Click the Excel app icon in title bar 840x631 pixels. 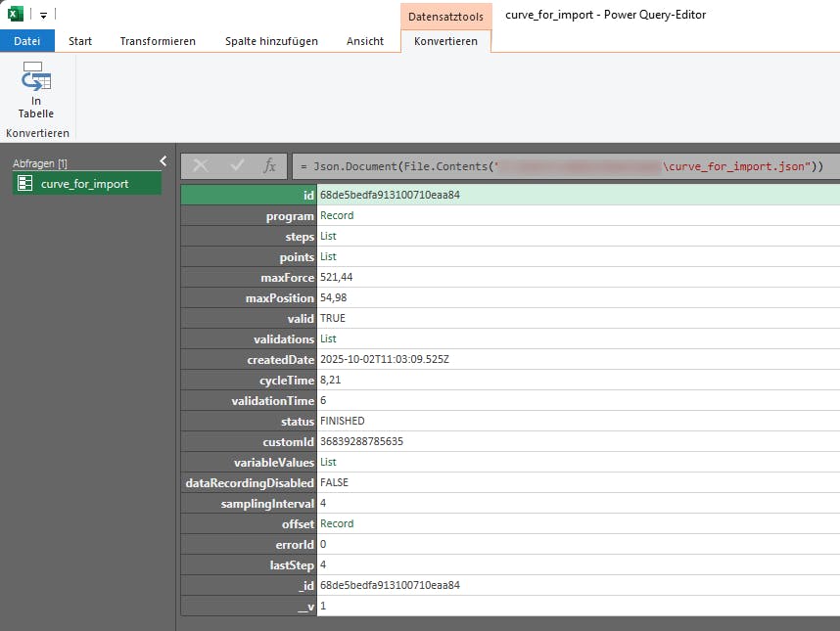pyautogui.click(x=17, y=15)
